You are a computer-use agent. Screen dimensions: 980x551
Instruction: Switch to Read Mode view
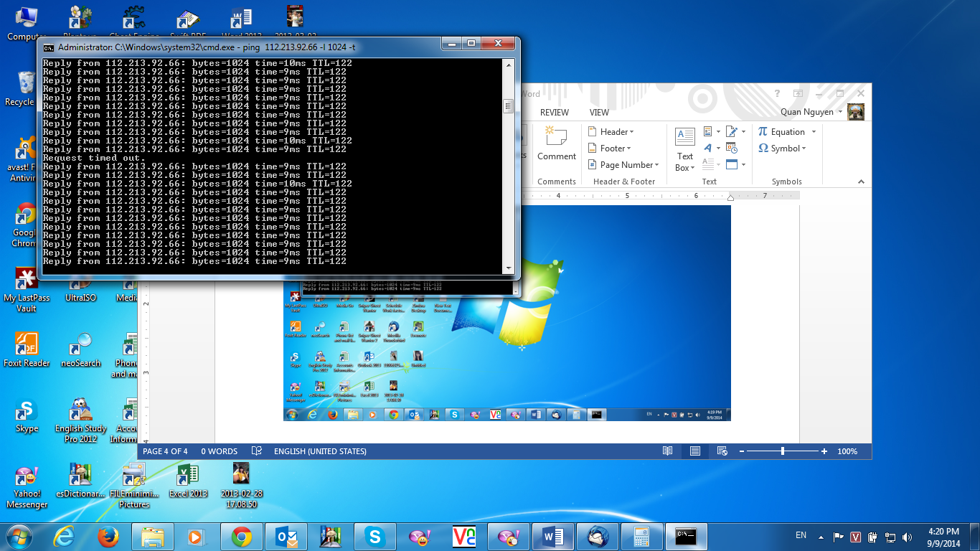point(668,451)
